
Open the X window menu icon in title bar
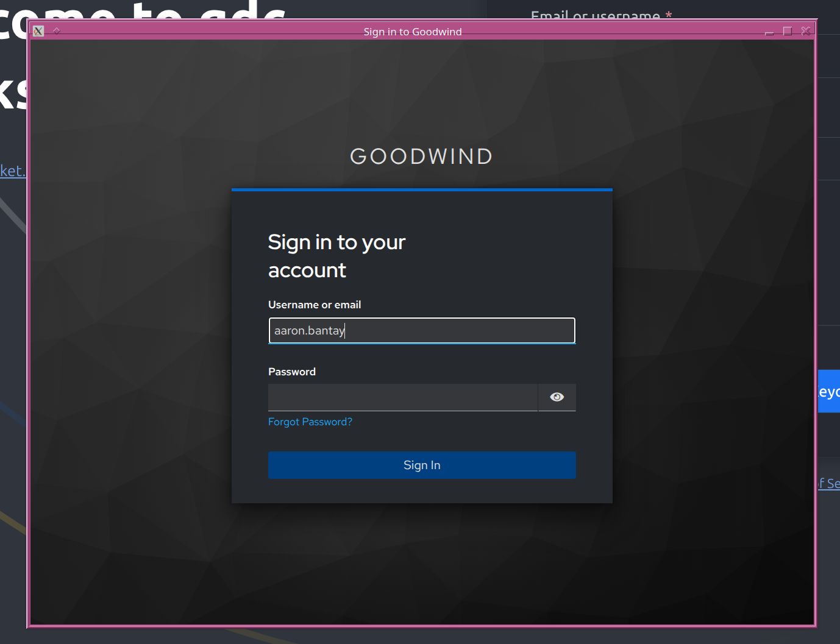(x=38, y=31)
